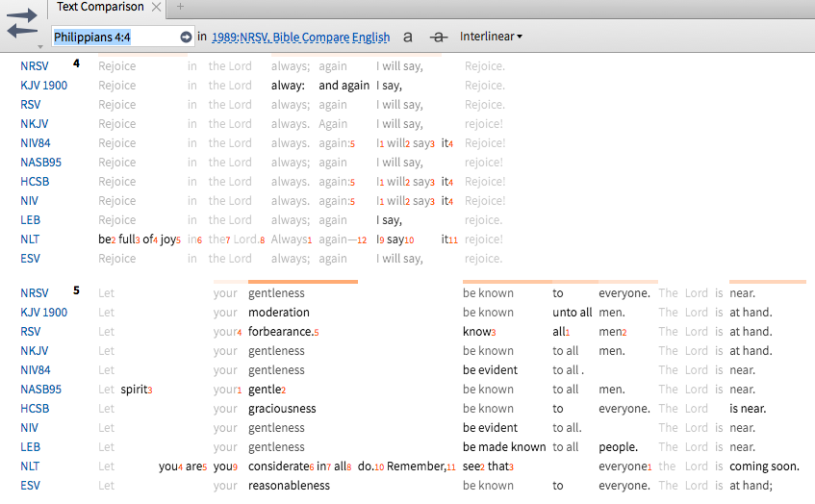Click NKJV label in verse 4
Viewport: 815px width, 504px height.
[x=35, y=124]
